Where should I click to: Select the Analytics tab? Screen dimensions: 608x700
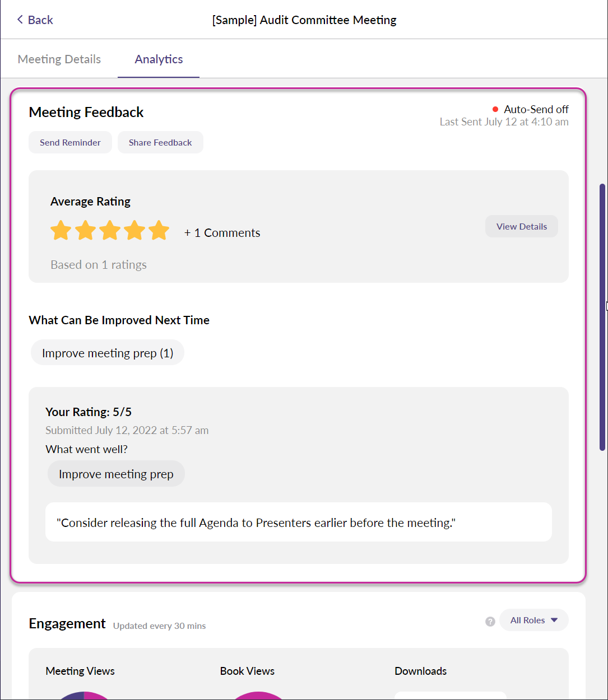pos(159,59)
